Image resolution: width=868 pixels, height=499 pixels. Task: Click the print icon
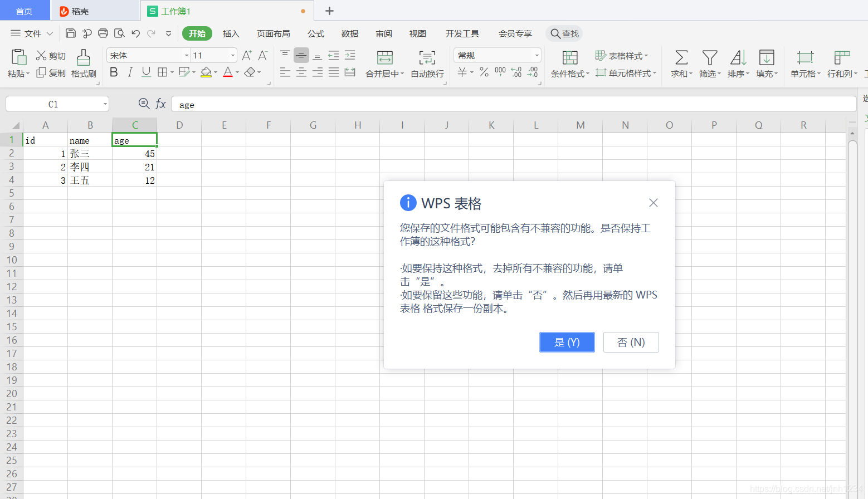(103, 33)
